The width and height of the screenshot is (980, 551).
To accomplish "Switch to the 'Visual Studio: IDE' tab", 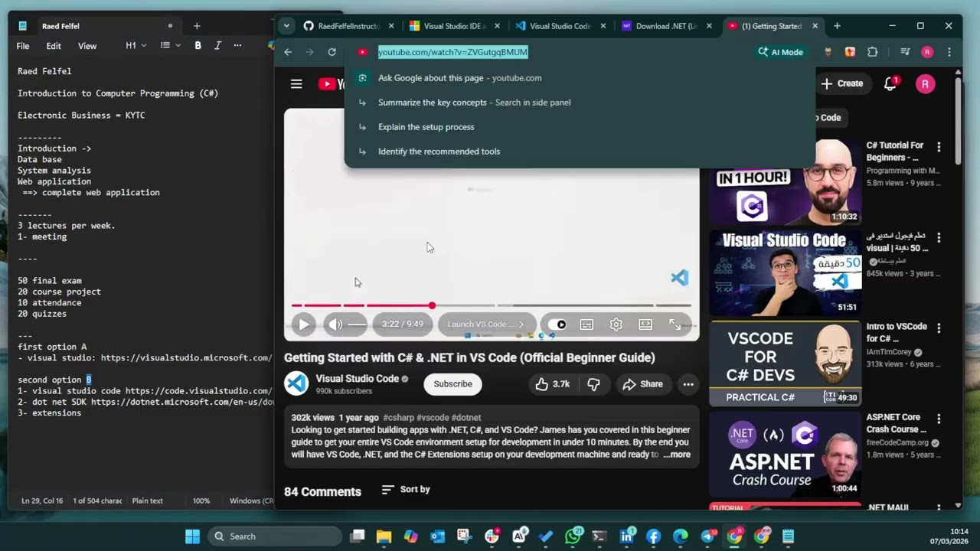I will (x=455, y=26).
